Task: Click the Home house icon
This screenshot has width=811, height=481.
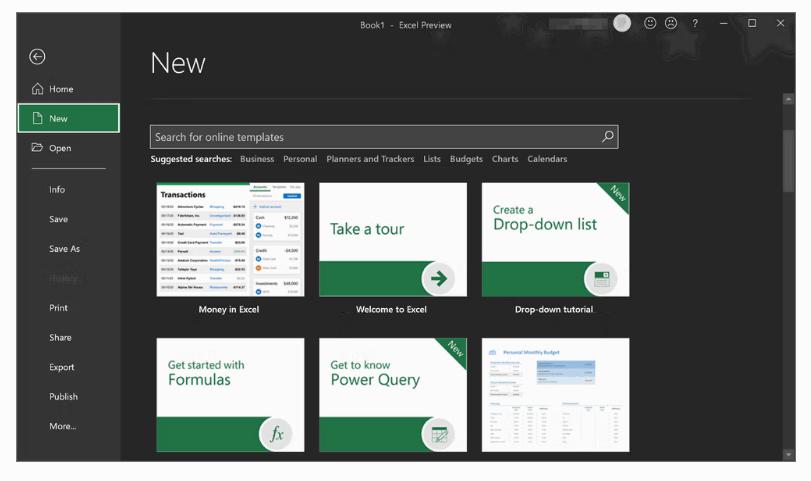Action: (37, 89)
